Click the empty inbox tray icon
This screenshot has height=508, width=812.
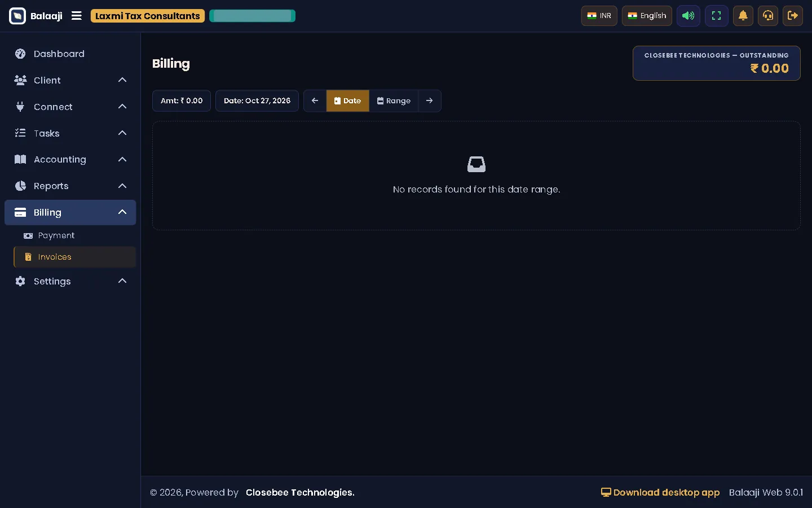pos(476,164)
